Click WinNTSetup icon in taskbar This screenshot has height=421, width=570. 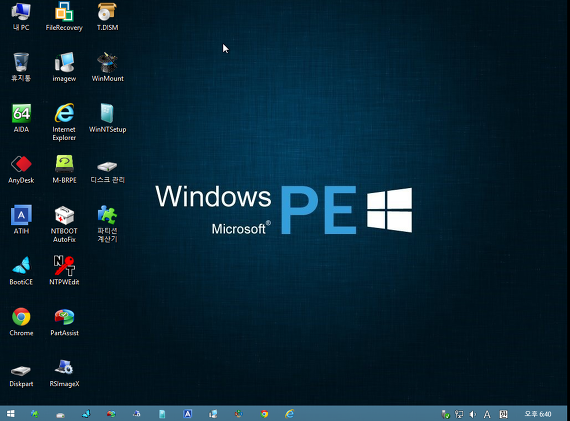[162, 414]
